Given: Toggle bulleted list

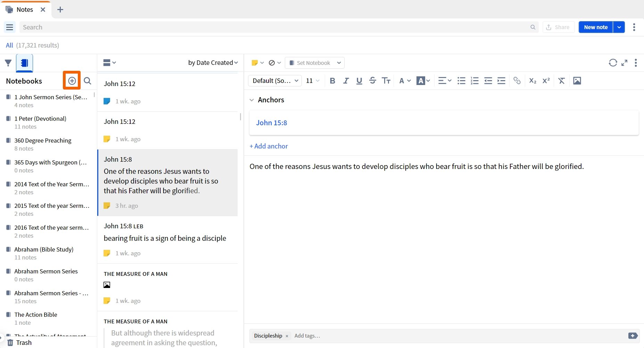Looking at the screenshot, I should [x=461, y=81].
